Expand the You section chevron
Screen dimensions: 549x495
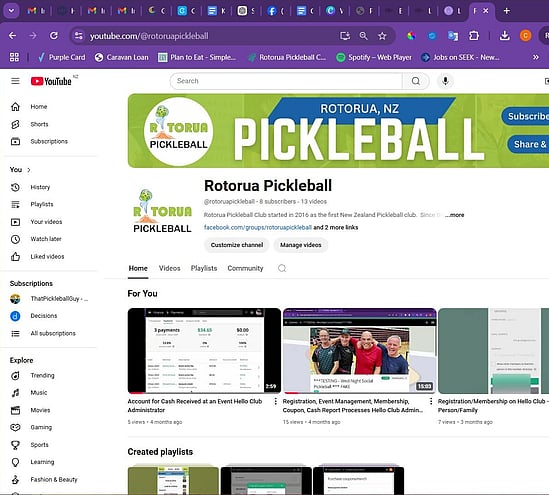click(x=29, y=170)
